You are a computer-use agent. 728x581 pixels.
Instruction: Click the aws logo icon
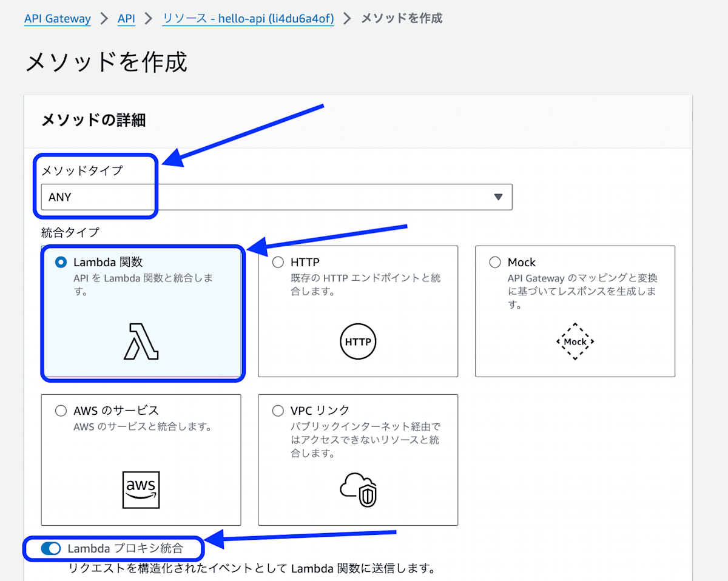tap(141, 489)
